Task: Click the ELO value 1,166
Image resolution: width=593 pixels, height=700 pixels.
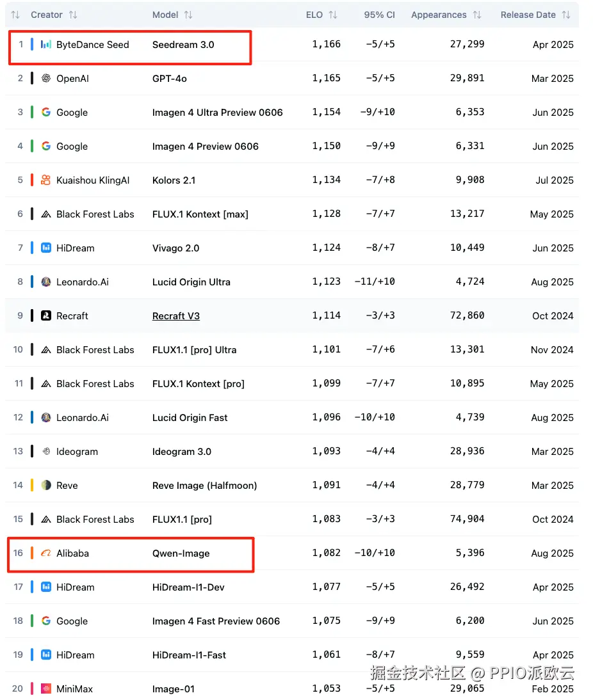Action: [x=326, y=44]
